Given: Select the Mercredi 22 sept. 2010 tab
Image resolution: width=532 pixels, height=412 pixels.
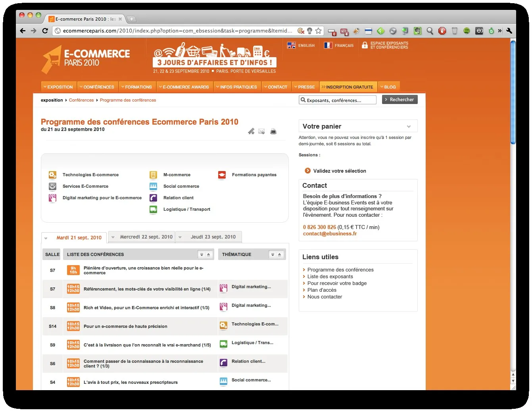Looking at the screenshot, I should pos(142,237).
